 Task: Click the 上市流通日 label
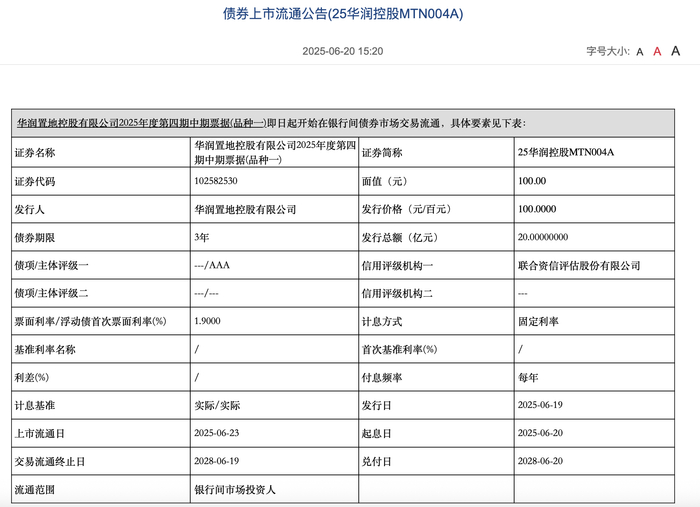(x=40, y=433)
